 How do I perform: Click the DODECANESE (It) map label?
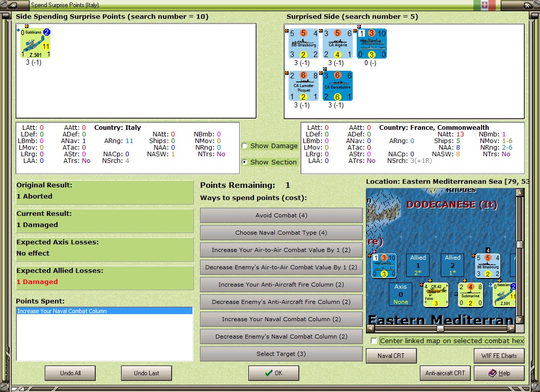tap(452, 205)
